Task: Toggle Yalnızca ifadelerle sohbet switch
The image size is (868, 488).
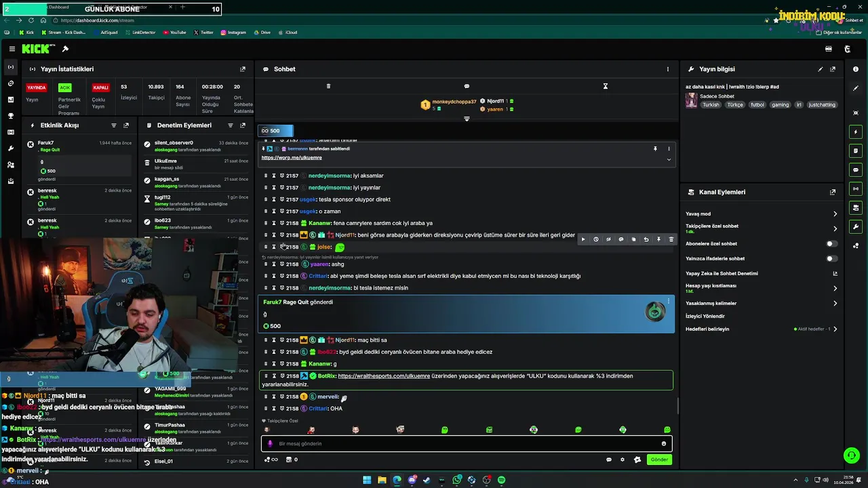Action: pyautogui.click(x=831, y=259)
